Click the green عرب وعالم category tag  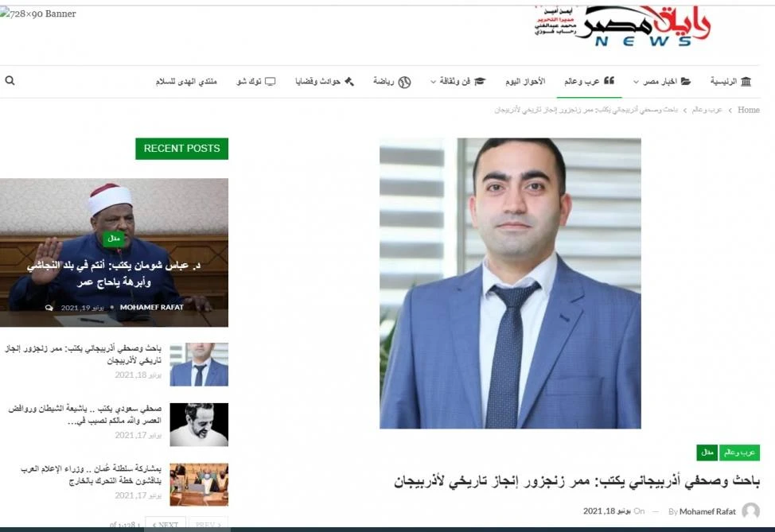[x=739, y=452]
